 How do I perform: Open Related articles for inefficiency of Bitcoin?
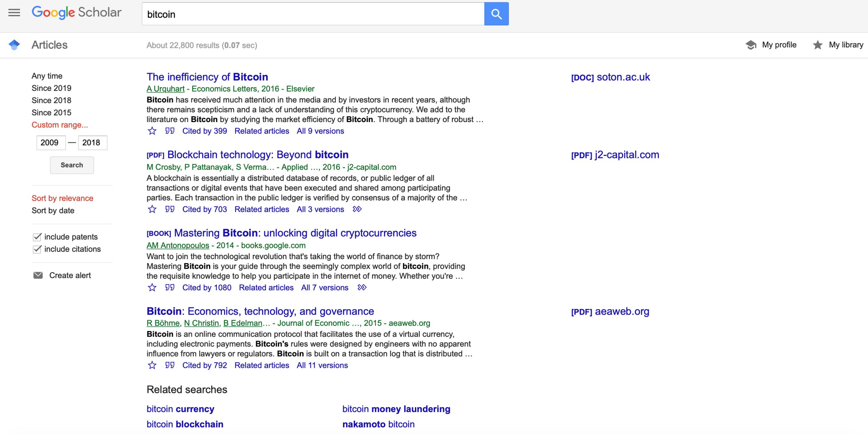(x=262, y=131)
